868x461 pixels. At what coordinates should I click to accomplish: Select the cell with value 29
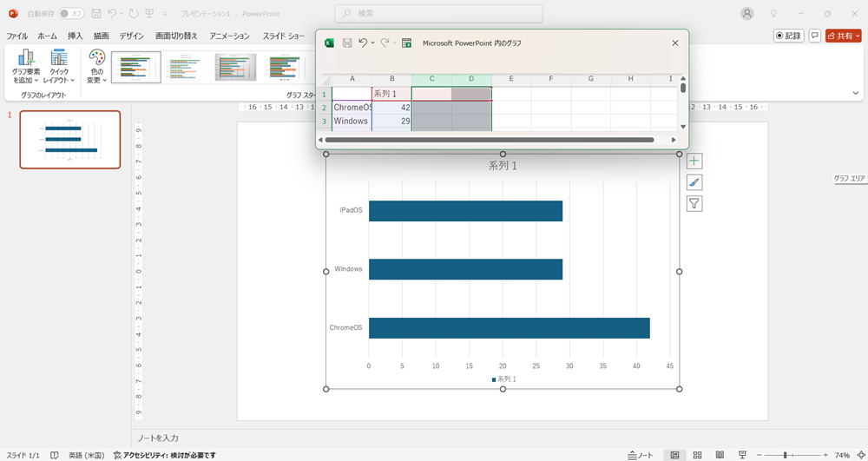(392, 121)
